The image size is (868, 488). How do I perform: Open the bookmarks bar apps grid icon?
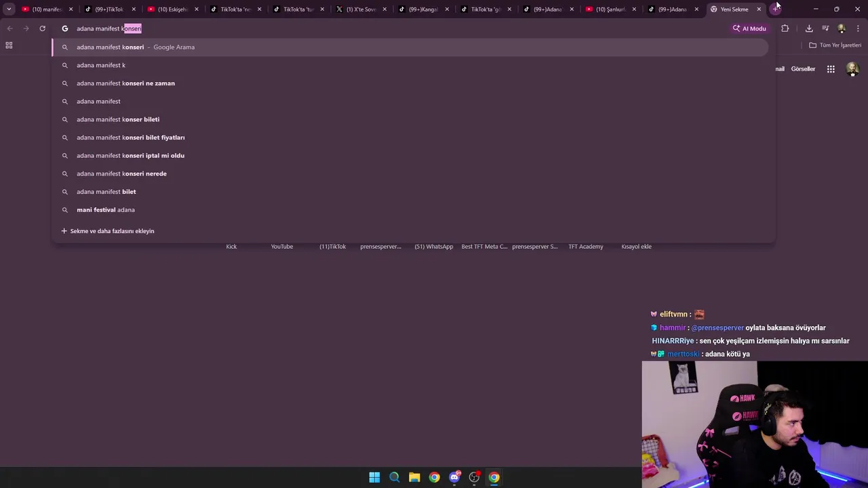[9, 45]
